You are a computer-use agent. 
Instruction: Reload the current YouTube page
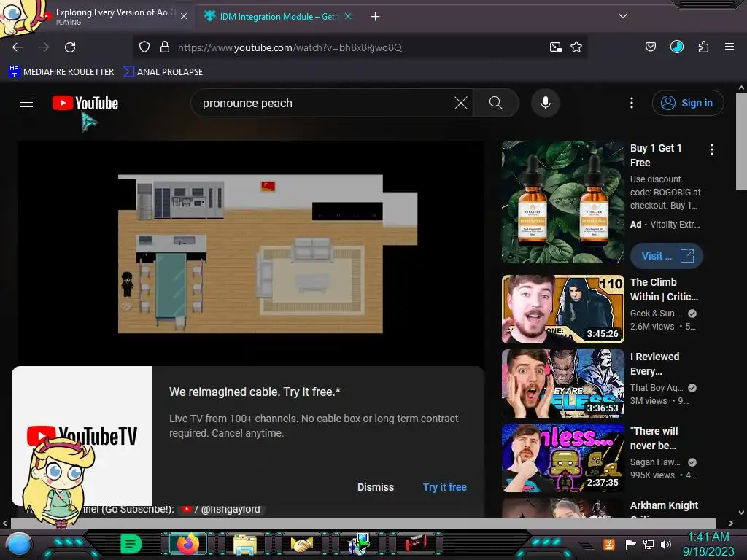tap(70, 47)
